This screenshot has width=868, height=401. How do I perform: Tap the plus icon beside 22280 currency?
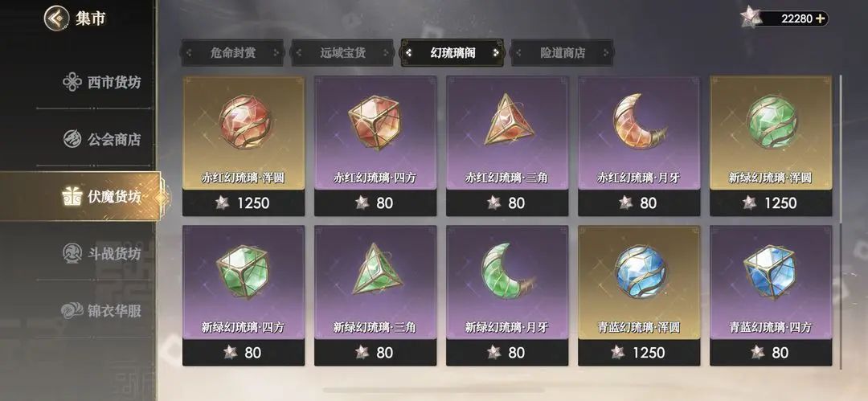point(820,18)
